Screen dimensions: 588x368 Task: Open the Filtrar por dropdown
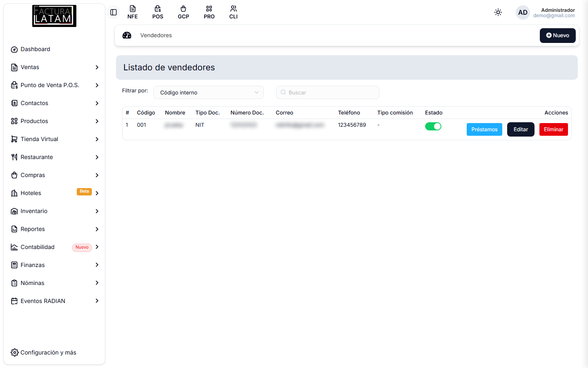coord(209,92)
